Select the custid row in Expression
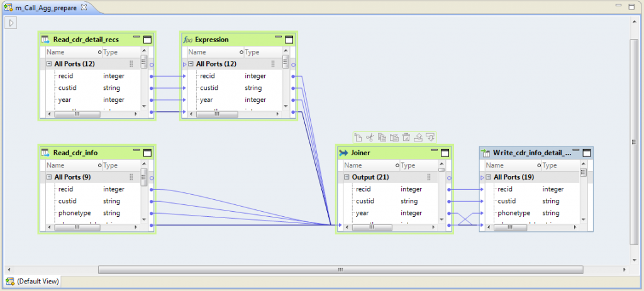This screenshot has width=644, height=291. coord(234,88)
